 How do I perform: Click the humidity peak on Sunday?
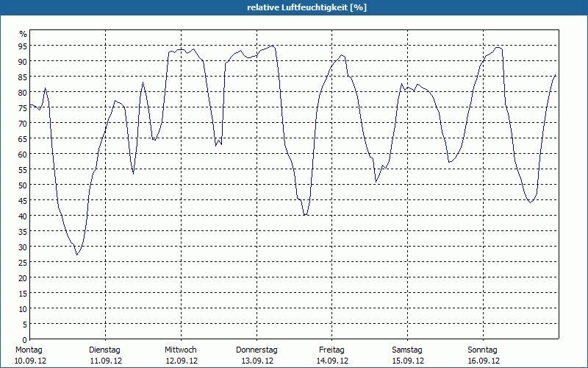coord(498,47)
